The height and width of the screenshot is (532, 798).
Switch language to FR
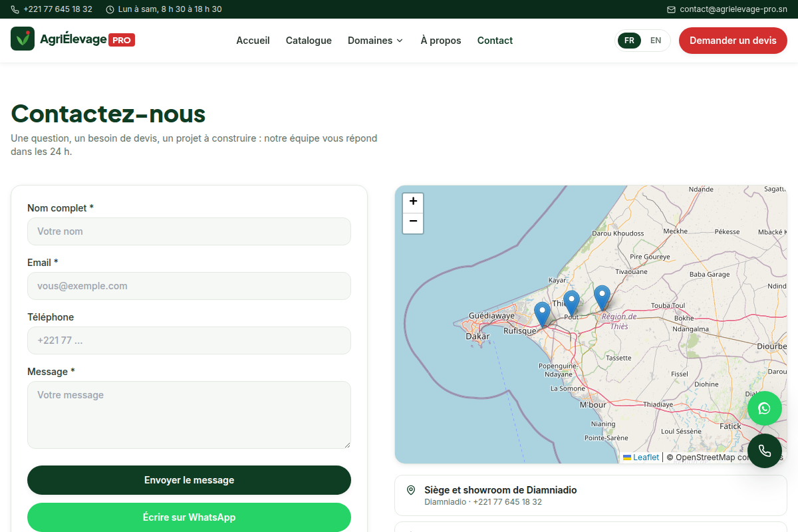(x=629, y=41)
